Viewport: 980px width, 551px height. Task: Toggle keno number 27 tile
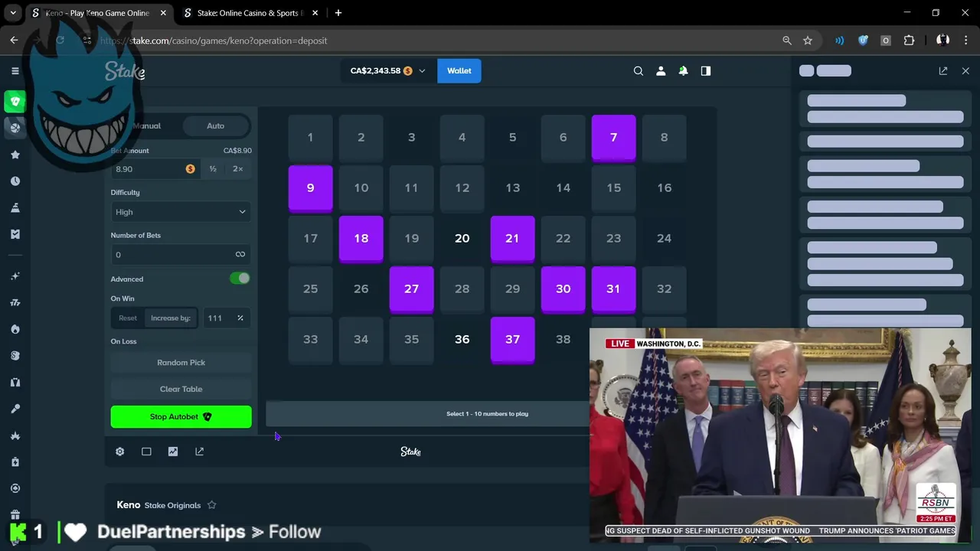point(411,290)
